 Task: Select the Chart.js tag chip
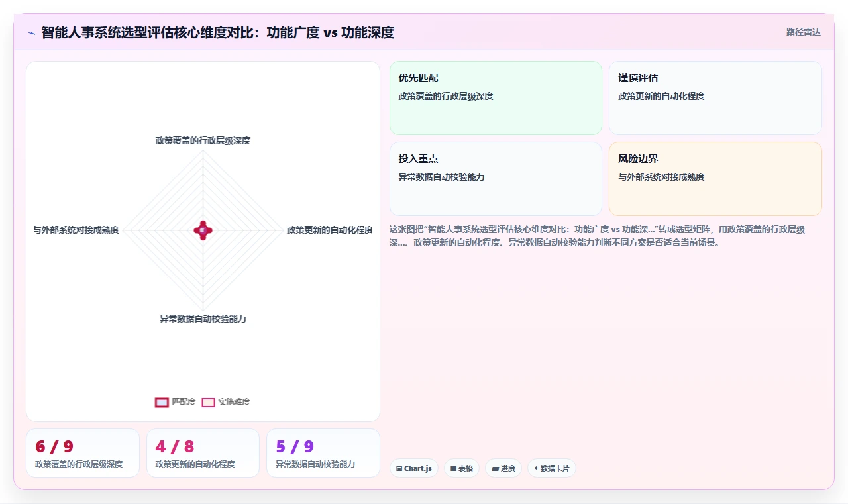(x=414, y=468)
